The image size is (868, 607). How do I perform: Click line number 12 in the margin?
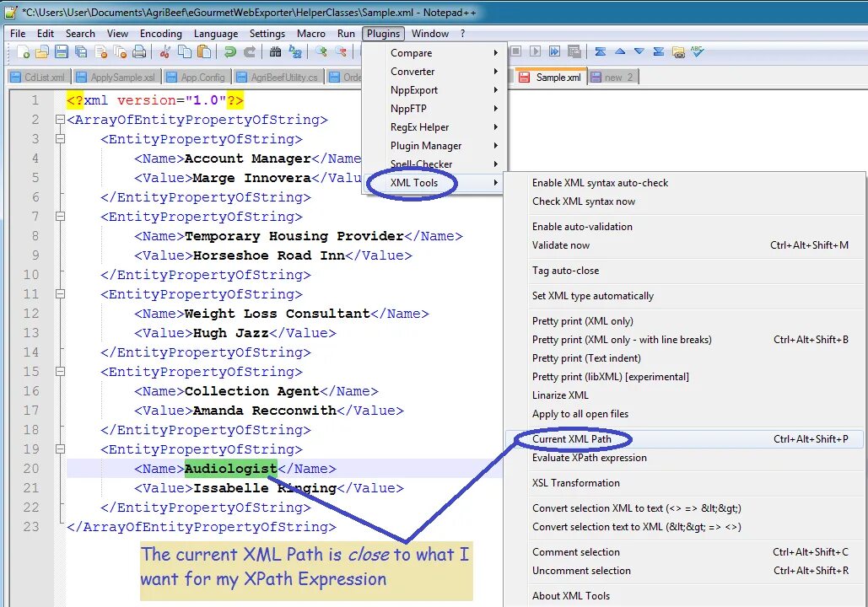31,313
